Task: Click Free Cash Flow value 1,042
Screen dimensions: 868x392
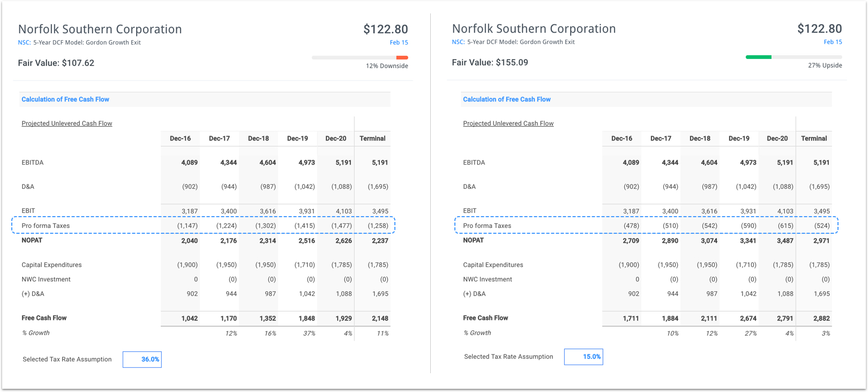Action: click(x=190, y=319)
